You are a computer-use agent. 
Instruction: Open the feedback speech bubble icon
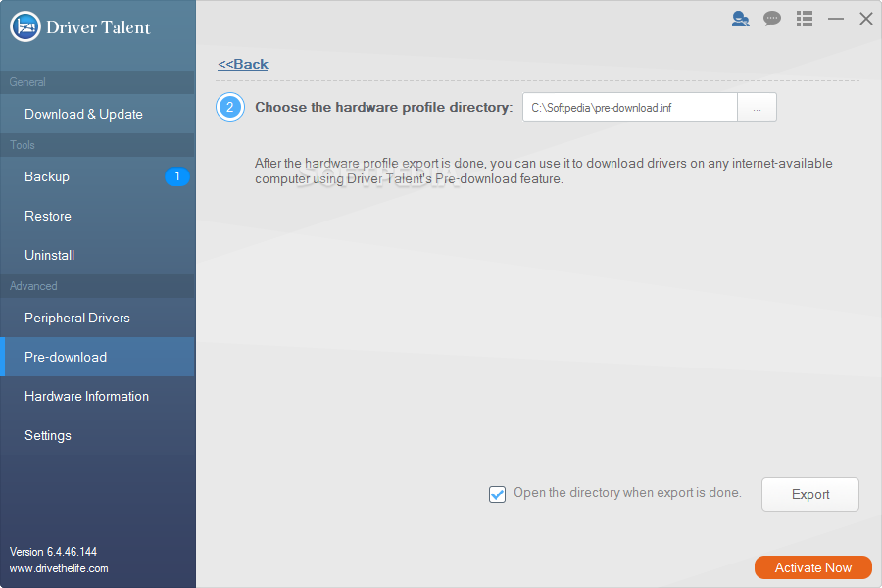click(x=772, y=19)
